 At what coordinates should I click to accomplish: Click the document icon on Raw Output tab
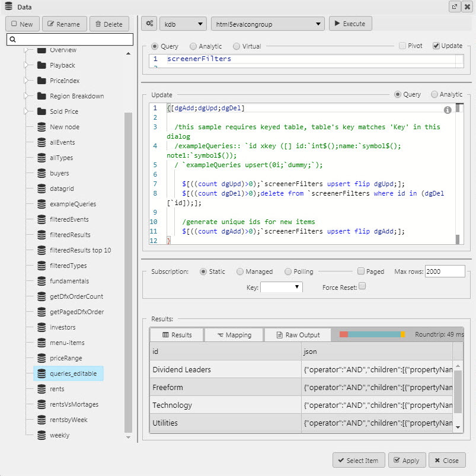[279, 334]
